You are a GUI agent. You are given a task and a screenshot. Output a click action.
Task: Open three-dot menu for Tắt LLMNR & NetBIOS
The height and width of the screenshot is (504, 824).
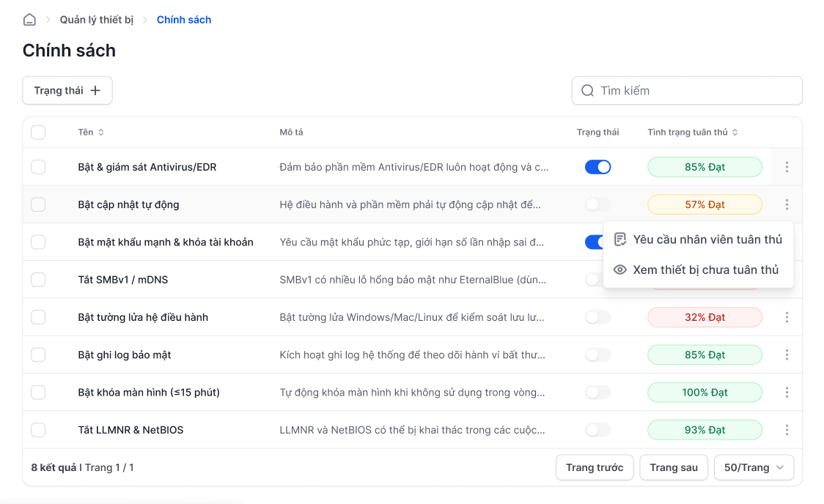787,430
